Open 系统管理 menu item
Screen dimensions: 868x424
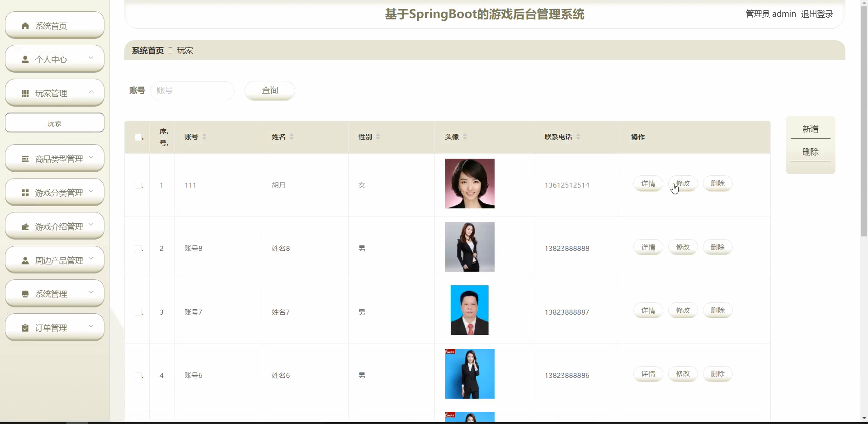point(55,293)
